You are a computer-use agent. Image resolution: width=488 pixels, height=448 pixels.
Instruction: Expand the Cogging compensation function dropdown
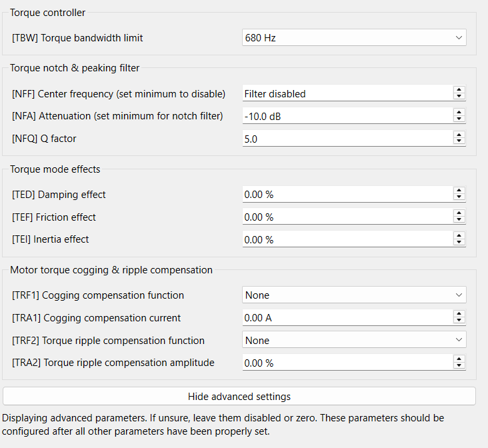coord(353,295)
